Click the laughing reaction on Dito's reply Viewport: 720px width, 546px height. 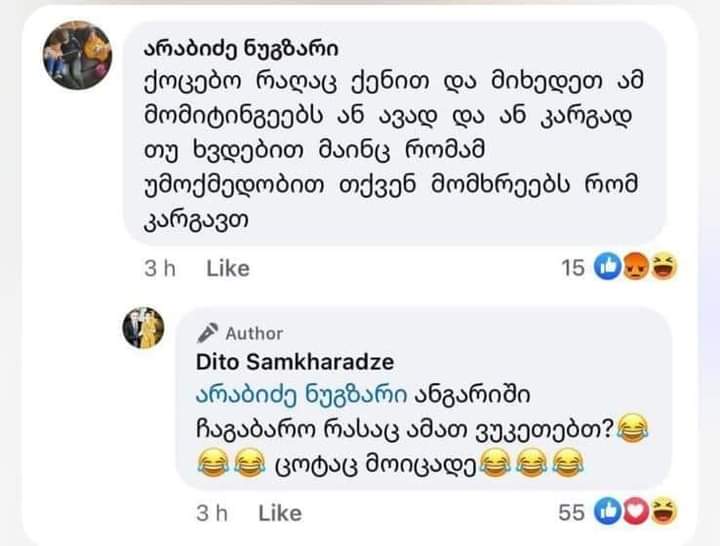pyautogui.click(x=664, y=511)
